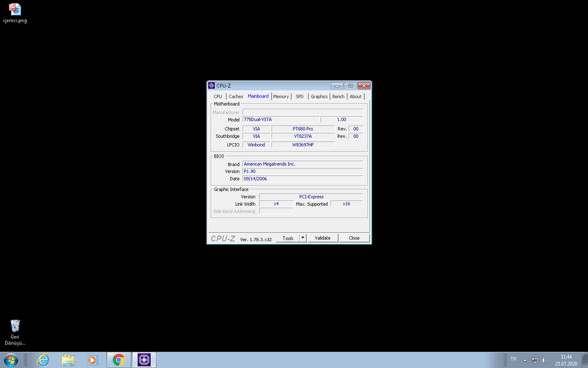Switch to the Memory tab
Viewport: 588px width, 368px height.
tap(281, 96)
